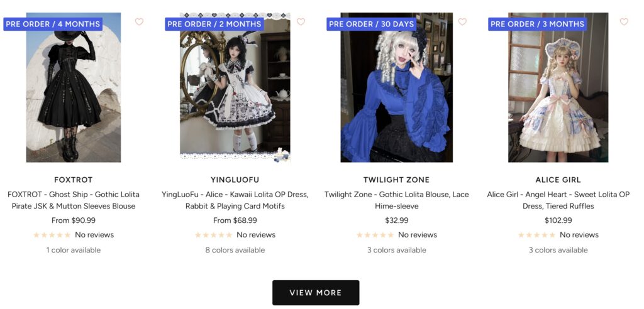This screenshot has height=309, width=644.
Task: Open the TWILIGHT ZONE brand link
Action: click(x=396, y=180)
